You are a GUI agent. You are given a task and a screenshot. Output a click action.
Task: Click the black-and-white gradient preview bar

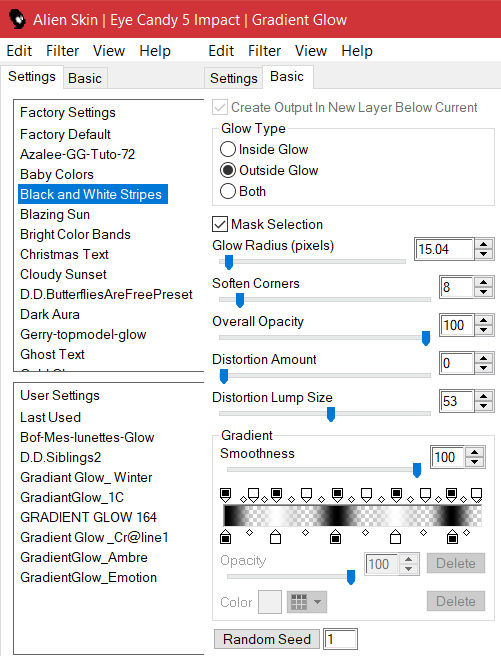tap(353, 515)
